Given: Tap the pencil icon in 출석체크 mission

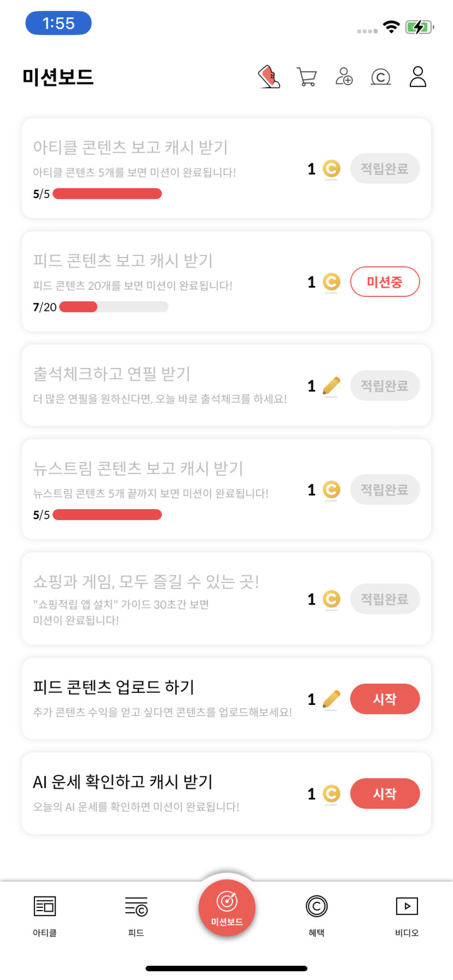Looking at the screenshot, I should [331, 386].
